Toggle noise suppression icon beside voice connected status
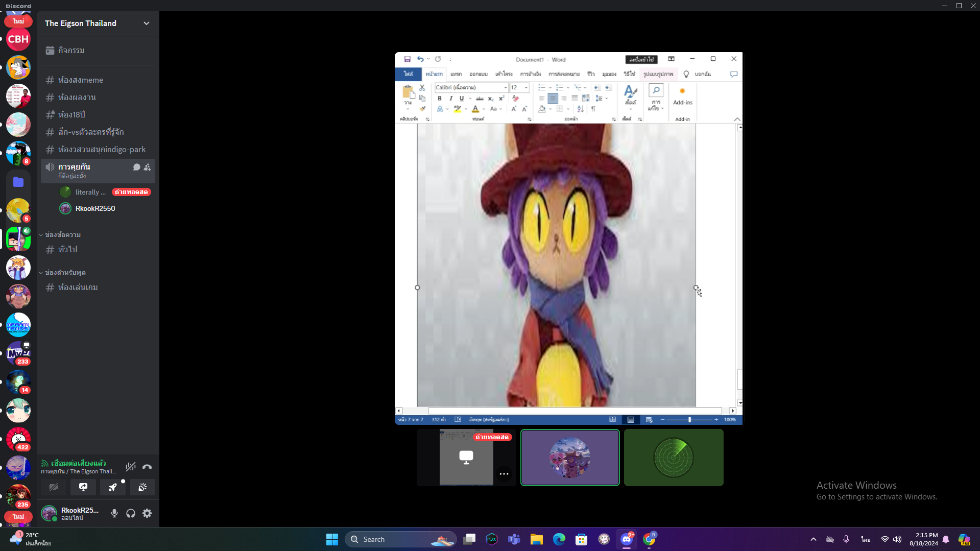The image size is (980, 551). click(131, 467)
